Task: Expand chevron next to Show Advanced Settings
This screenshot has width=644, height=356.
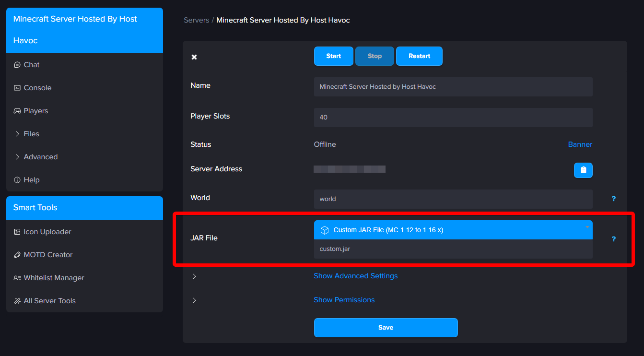Action: 194,276
